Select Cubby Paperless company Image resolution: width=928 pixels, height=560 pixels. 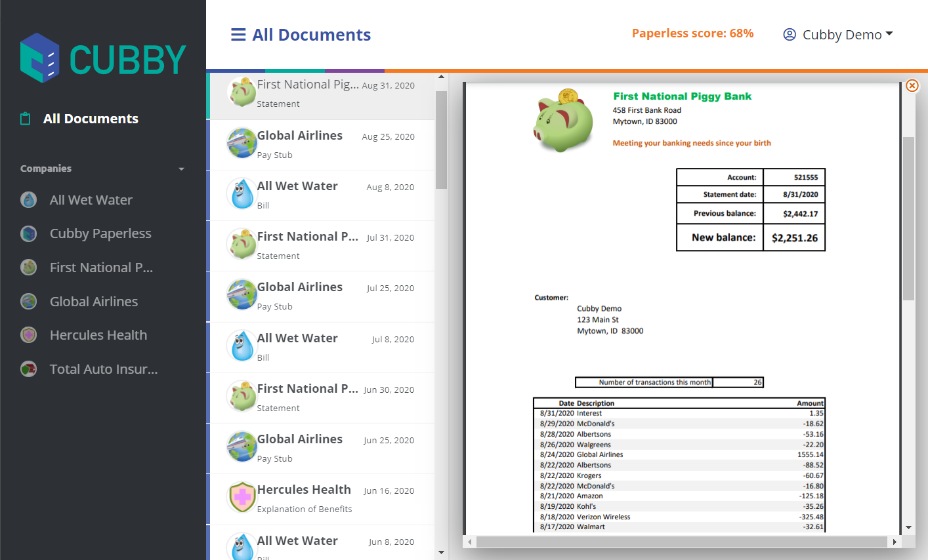coord(100,233)
